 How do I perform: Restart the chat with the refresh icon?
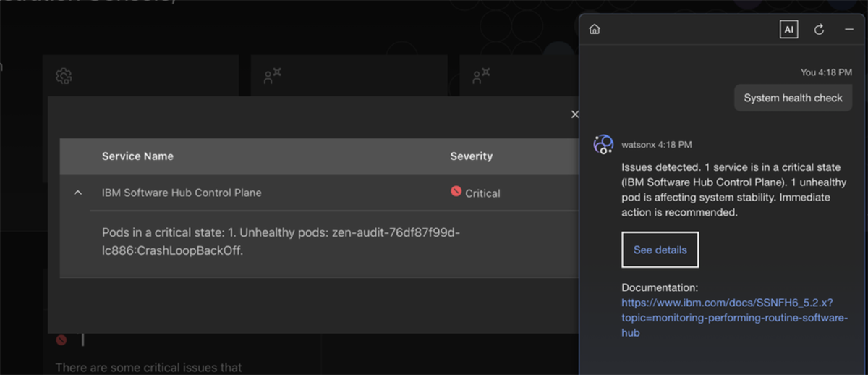(819, 30)
